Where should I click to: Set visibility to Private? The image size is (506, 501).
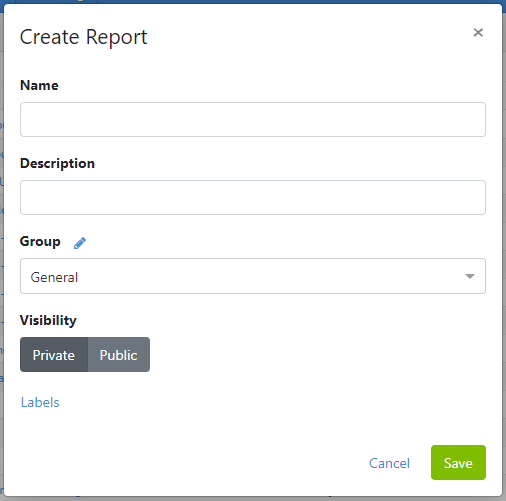point(54,355)
